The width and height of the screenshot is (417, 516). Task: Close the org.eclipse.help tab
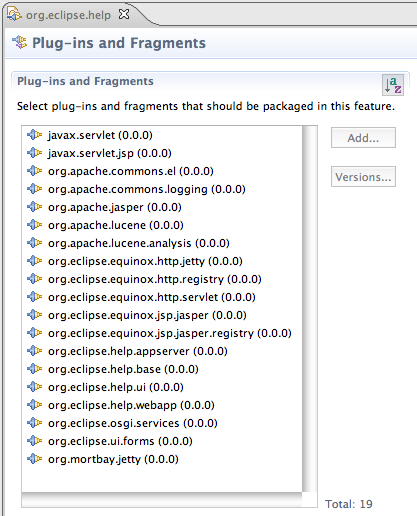124,14
